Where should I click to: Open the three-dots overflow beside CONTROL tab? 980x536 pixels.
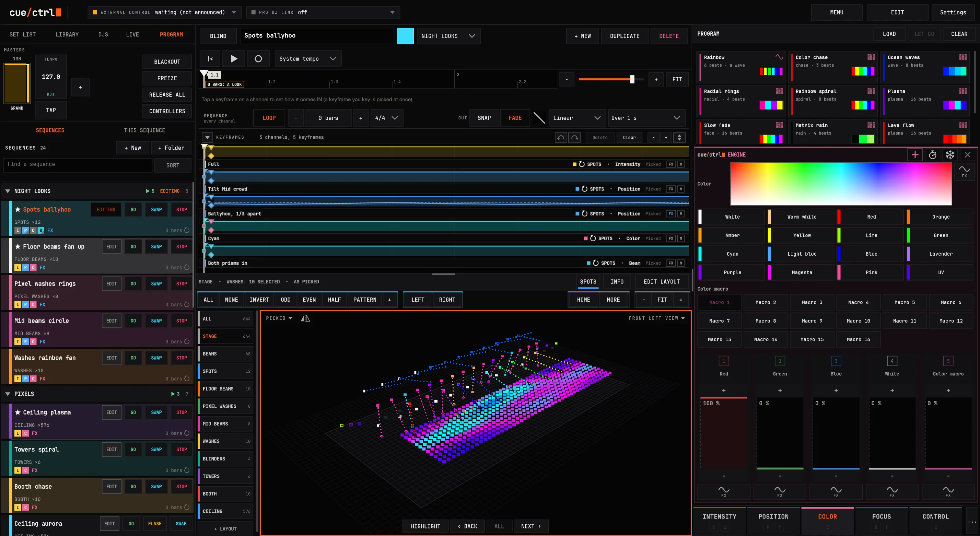coord(972,522)
